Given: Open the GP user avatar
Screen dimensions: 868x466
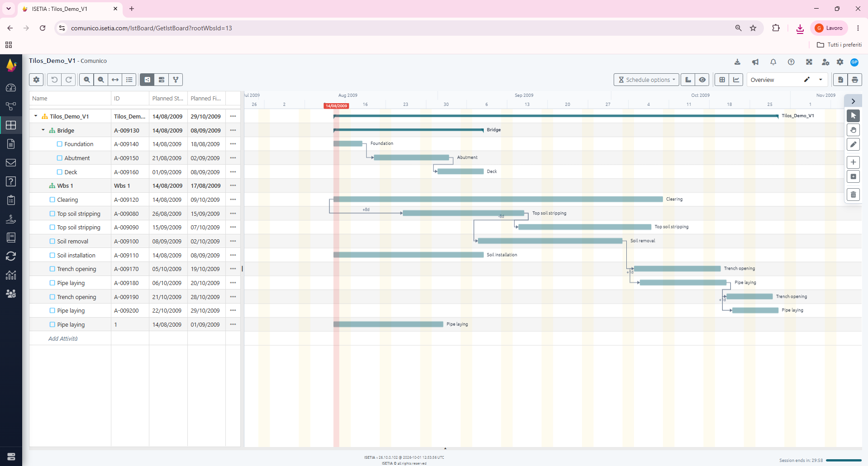Looking at the screenshot, I should 854,62.
